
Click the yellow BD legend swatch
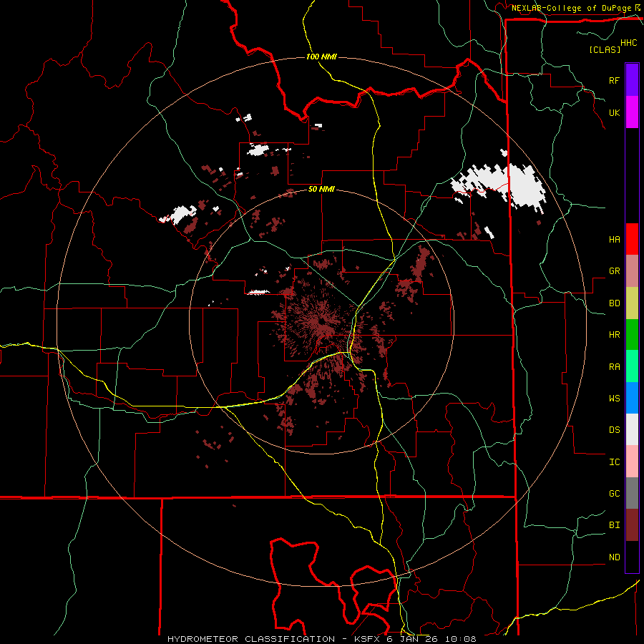coord(632,303)
